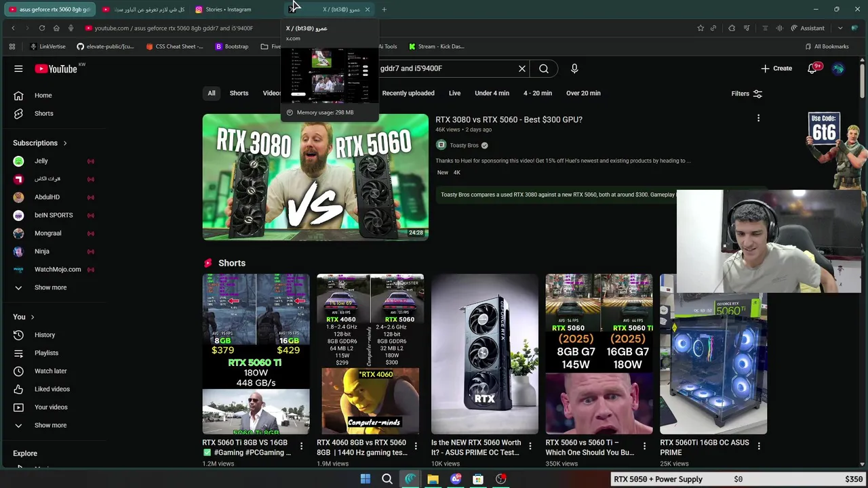Open the GitHub elevate-public bookmark
The image size is (868, 488).
tap(105, 47)
